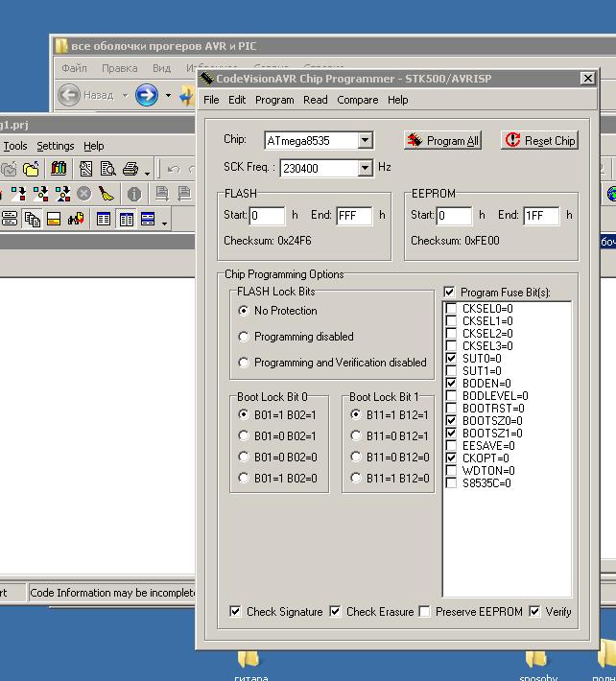Enable Preserve EEPROM checkbox
Screen dimensions: 616x681
click(x=424, y=612)
